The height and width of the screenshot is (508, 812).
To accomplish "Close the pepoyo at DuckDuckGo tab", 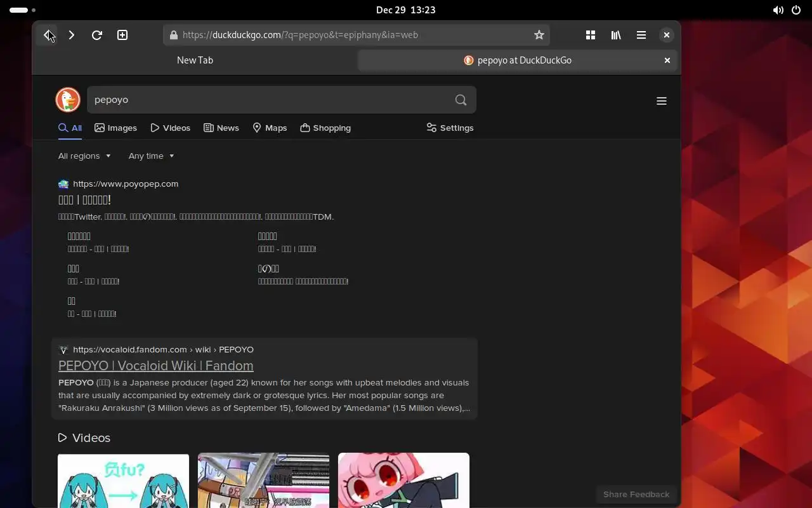I will coord(667,60).
